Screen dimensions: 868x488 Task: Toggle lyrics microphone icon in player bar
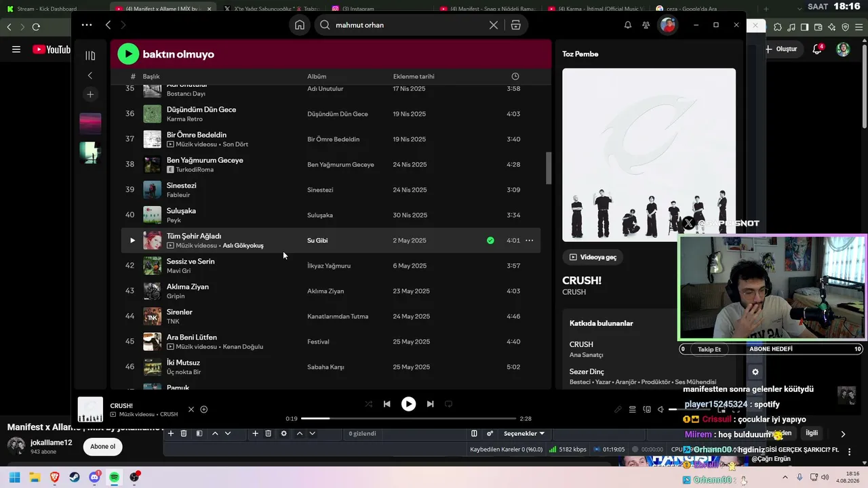[618, 409]
